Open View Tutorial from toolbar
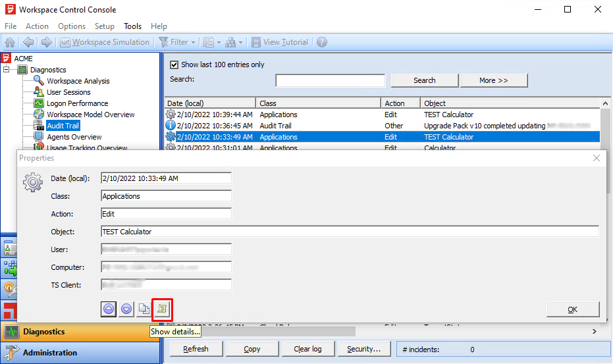613x364 pixels. click(x=280, y=42)
